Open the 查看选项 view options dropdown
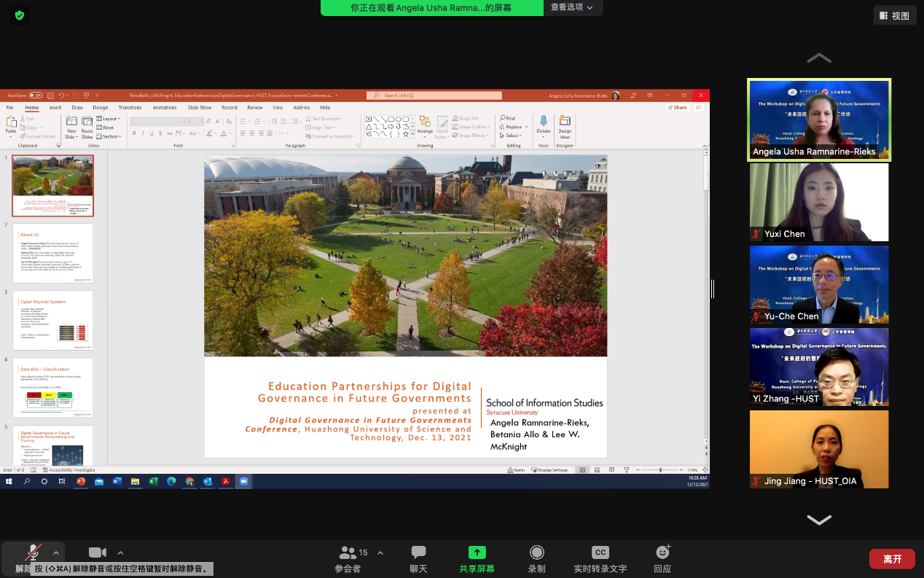Screen dimensions: 924x578 [572, 7]
